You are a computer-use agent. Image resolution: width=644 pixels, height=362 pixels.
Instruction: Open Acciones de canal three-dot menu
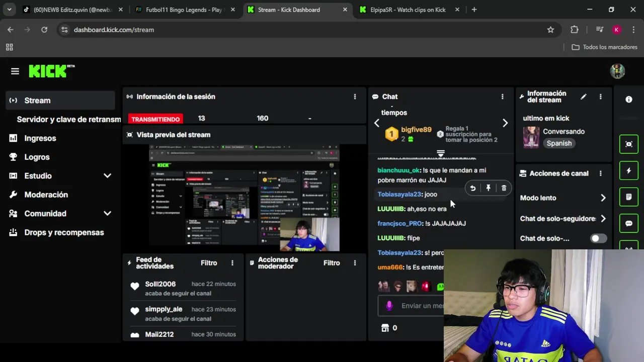[600, 173]
